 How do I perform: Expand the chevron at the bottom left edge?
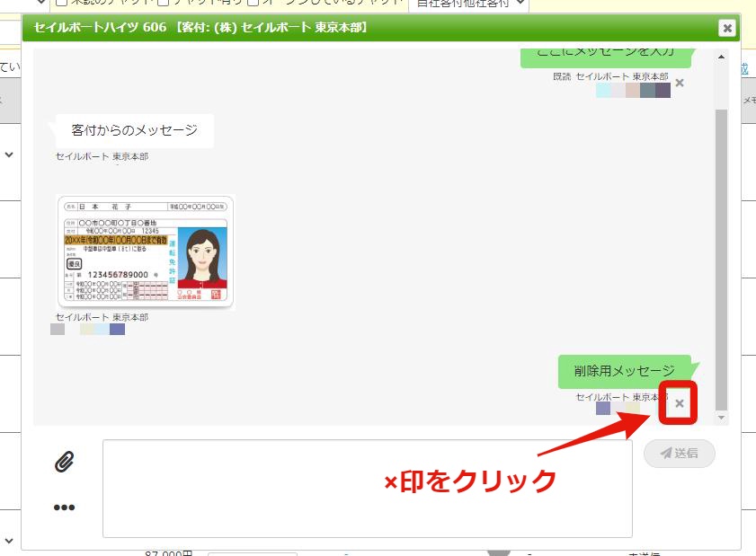[x=9, y=541]
